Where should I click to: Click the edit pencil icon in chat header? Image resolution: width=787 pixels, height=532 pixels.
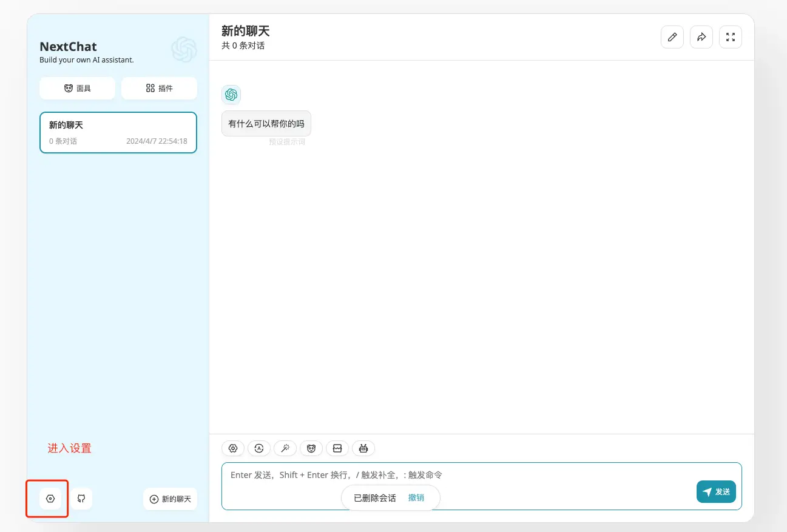tap(672, 36)
